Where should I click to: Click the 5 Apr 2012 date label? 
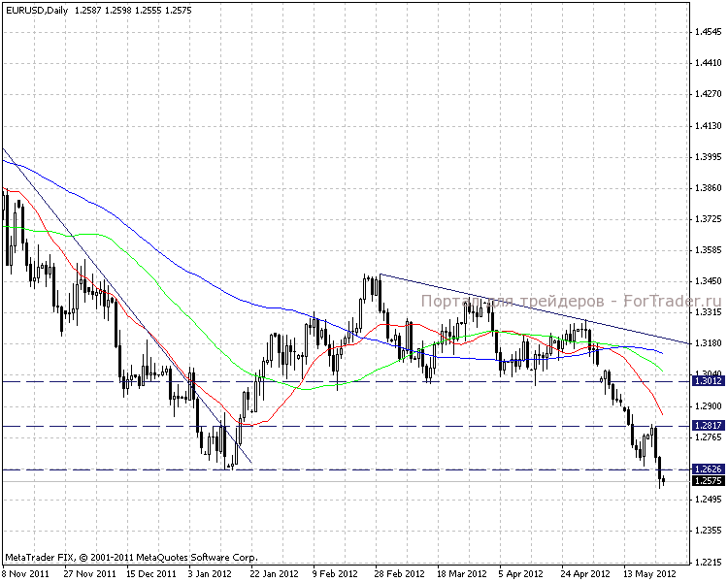[521, 574]
